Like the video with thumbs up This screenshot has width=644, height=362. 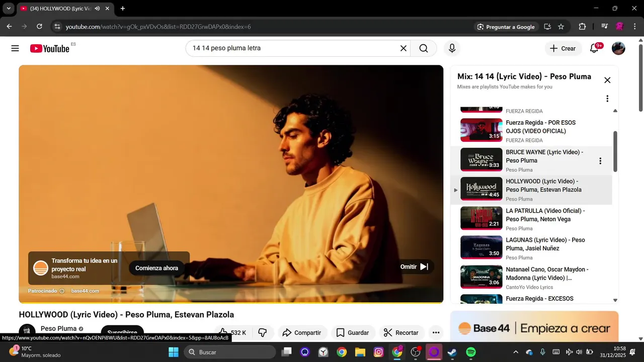tap(233, 332)
